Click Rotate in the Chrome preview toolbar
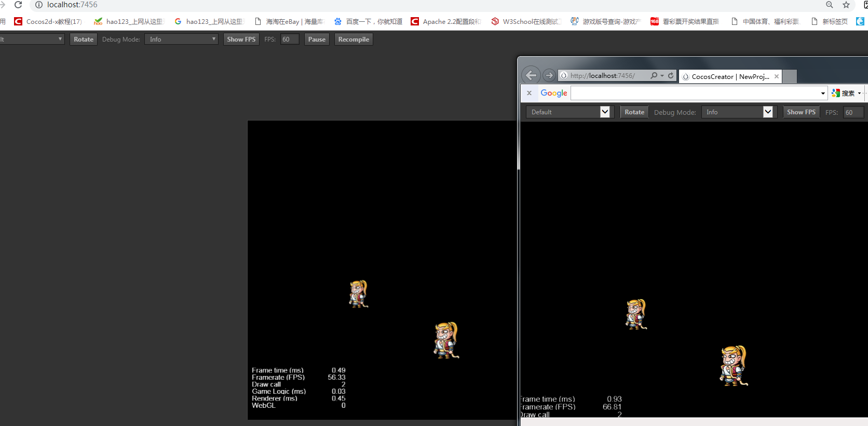 84,39
